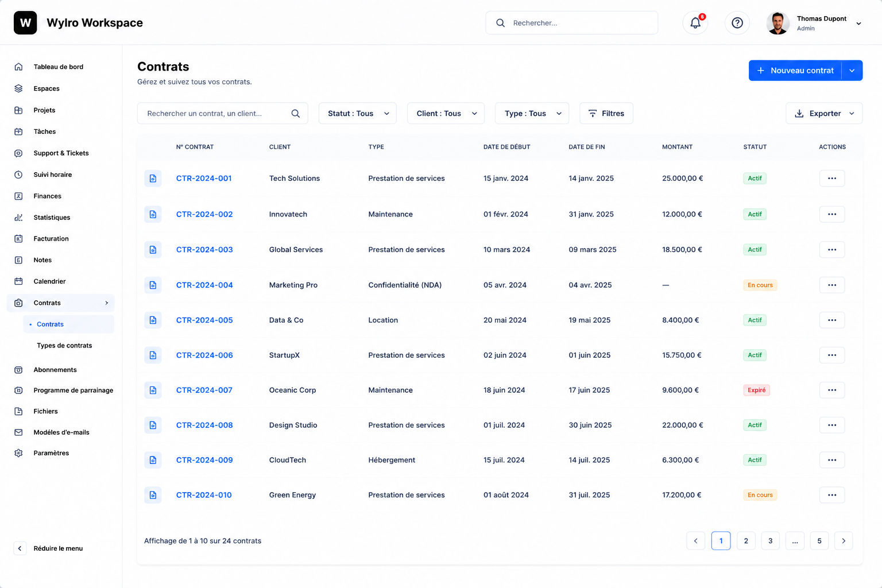Click the Suivi horaire clock icon

pos(18,175)
